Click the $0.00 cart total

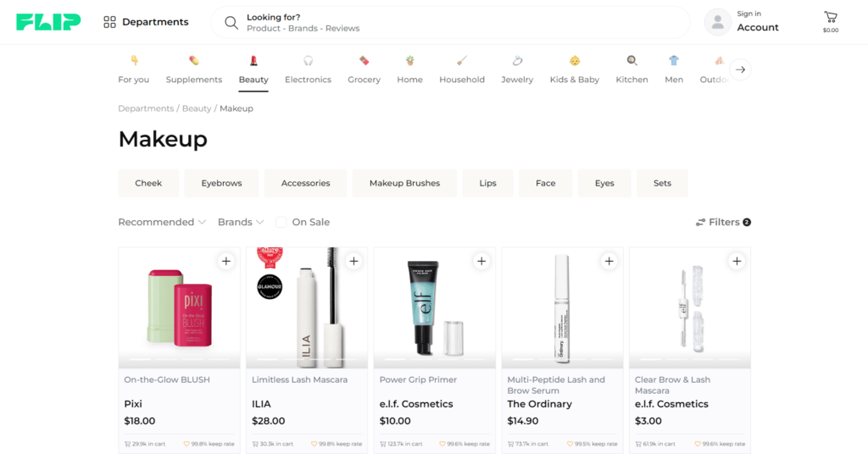click(831, 30)
